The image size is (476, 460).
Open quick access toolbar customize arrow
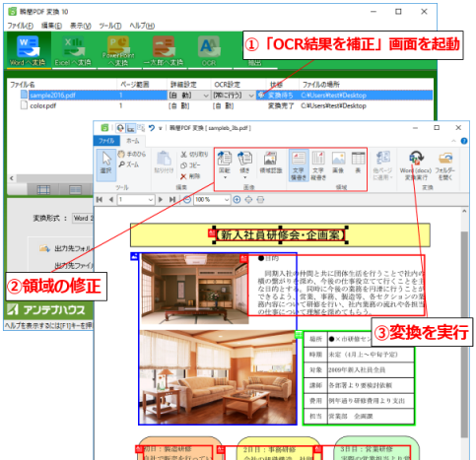(161, 128)
